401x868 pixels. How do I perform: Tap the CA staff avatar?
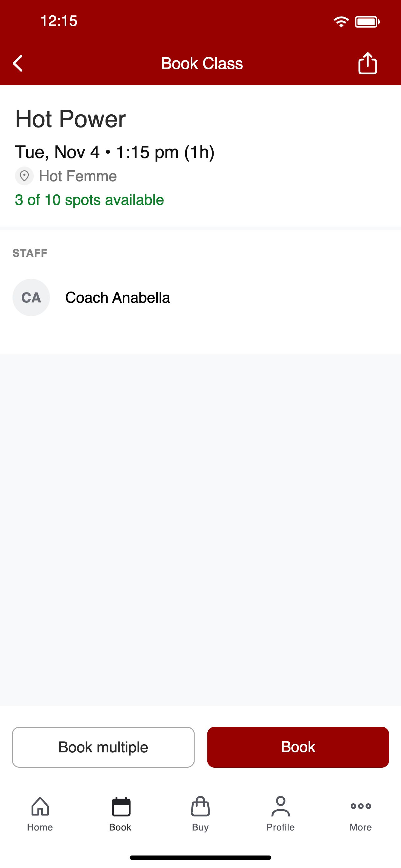[31, 297]
